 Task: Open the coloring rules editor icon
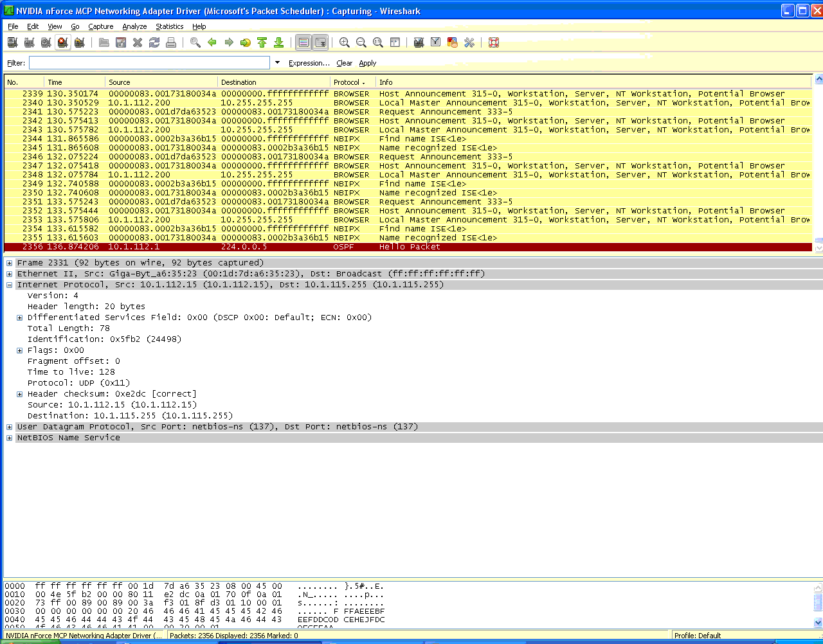point(452,42)
